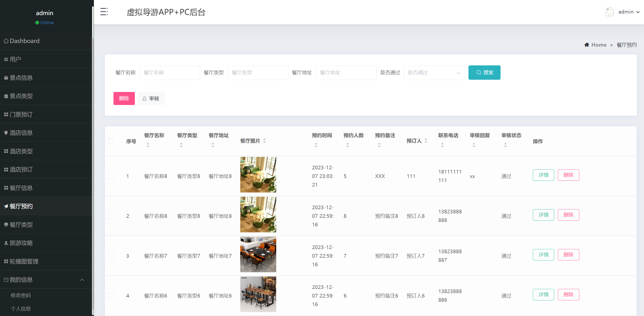Open the 用户 section in the sidebar

coord(16,59)
